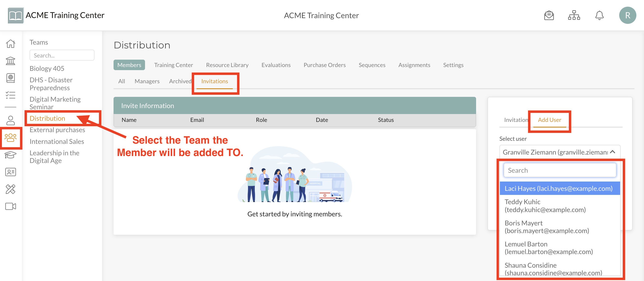
Task: Switch to the Settings tab
Action: 453,65
